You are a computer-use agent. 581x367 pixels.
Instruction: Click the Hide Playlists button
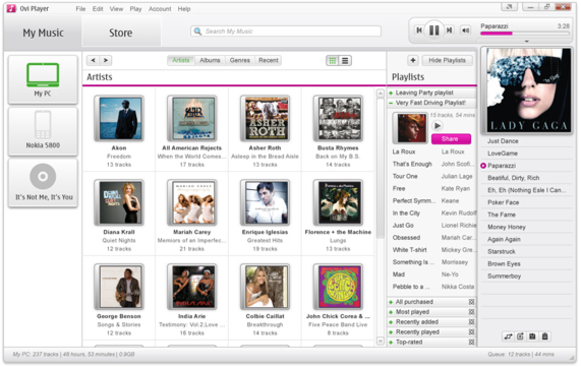pyautogui.click(x=447, y=60)
